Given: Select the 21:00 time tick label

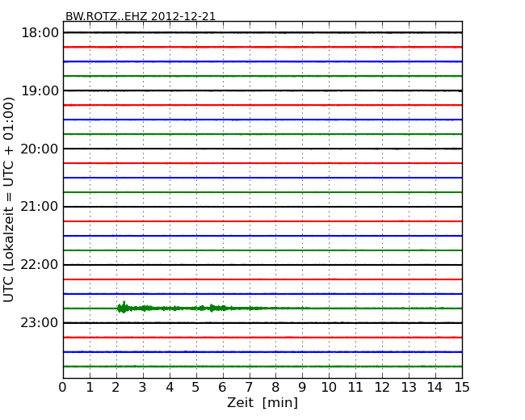Looking at the screenshot, I should click(x=40, y=207).
